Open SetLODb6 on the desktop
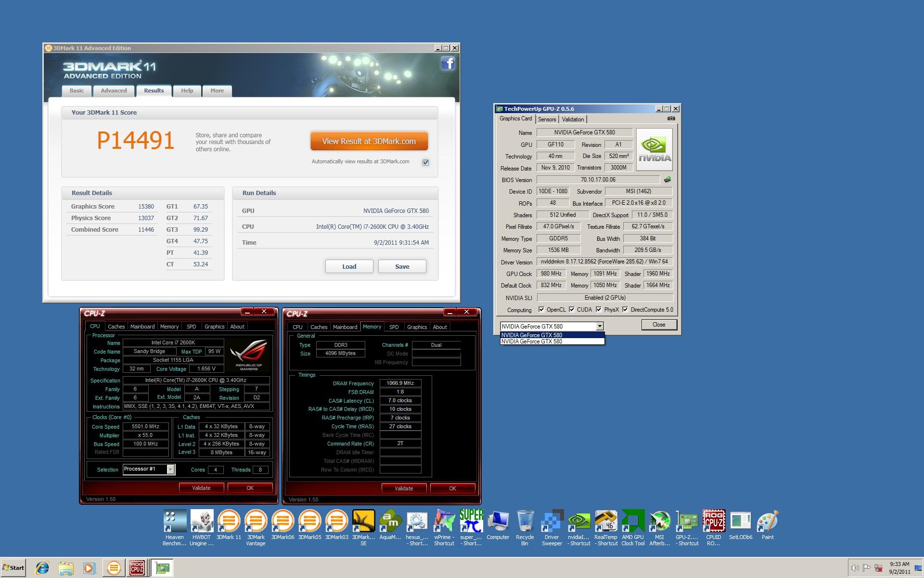Screen dimensions: 924x578 click(x=741, y=525)
